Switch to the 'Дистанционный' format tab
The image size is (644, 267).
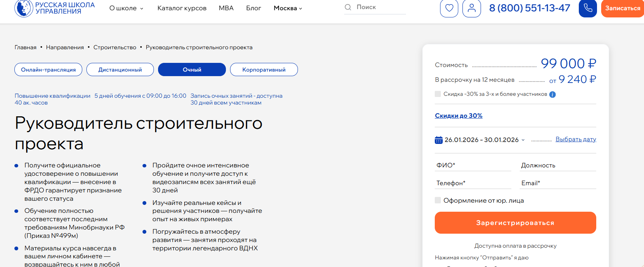tap(120, 70)
